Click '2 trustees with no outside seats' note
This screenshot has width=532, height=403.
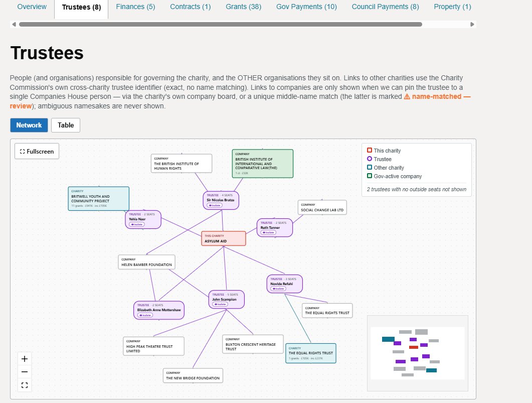[x=417, y=189]
